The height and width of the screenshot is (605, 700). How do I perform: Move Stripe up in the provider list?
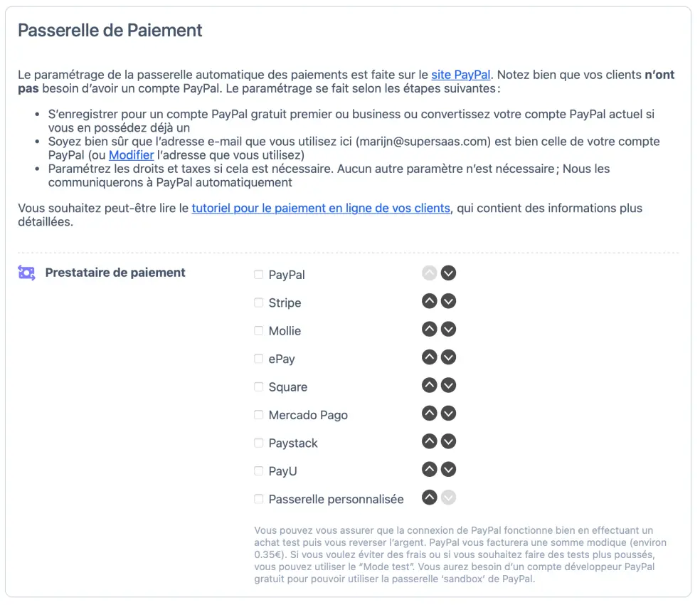[429, 300]
